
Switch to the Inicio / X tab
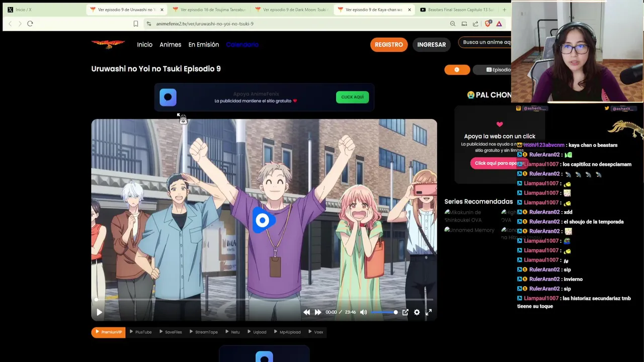click(42, 10)
